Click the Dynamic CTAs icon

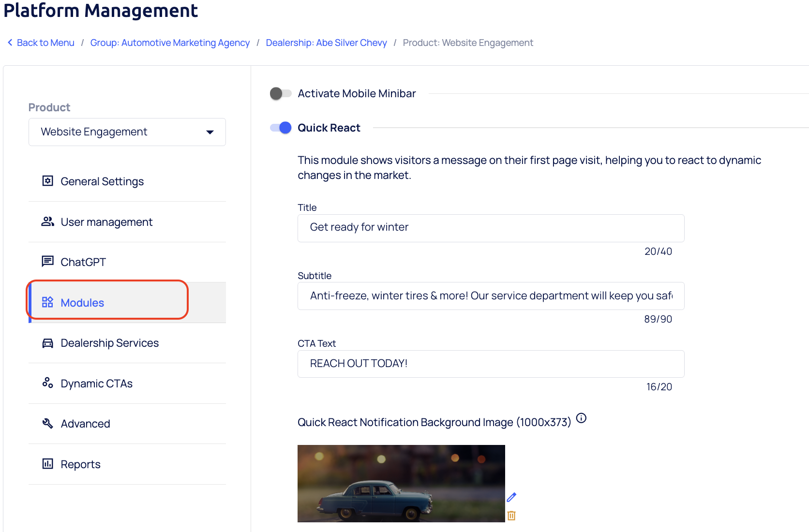[x=47, y=383]
